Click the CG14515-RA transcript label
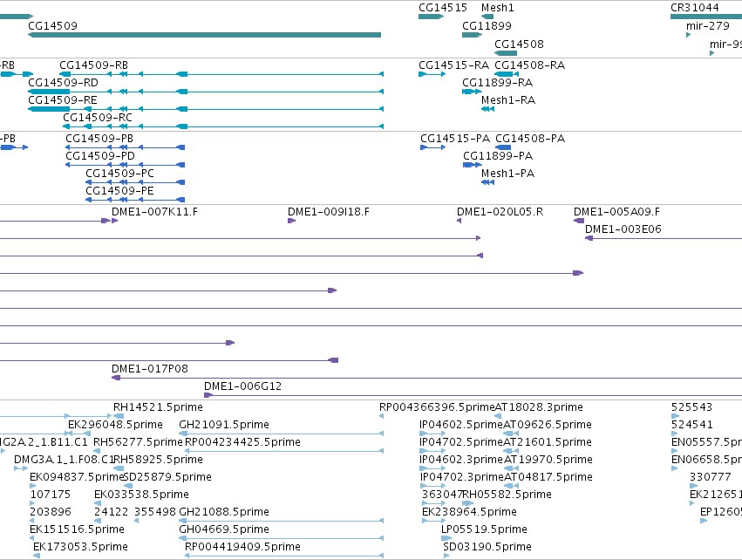Screen dimensions: 742x560 point(453,65)
